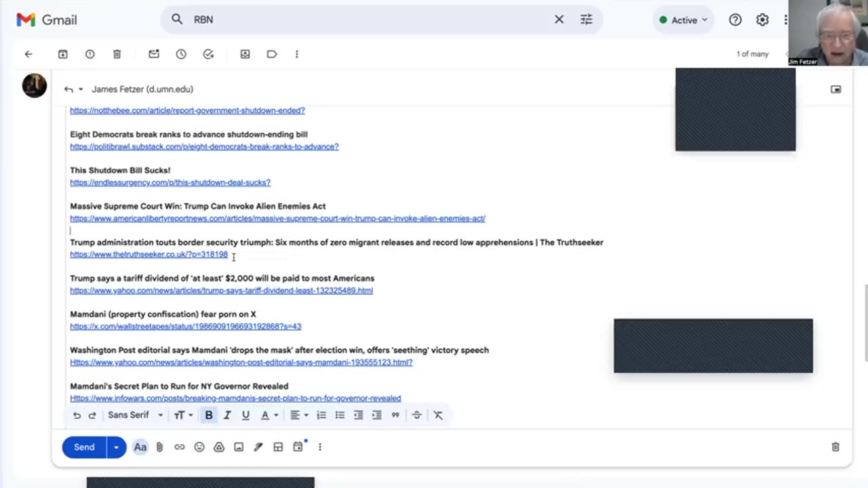Open the Move to folder icon
This screenshot has height=488, width=868.
pyautogui.click(x=245, y=54)
